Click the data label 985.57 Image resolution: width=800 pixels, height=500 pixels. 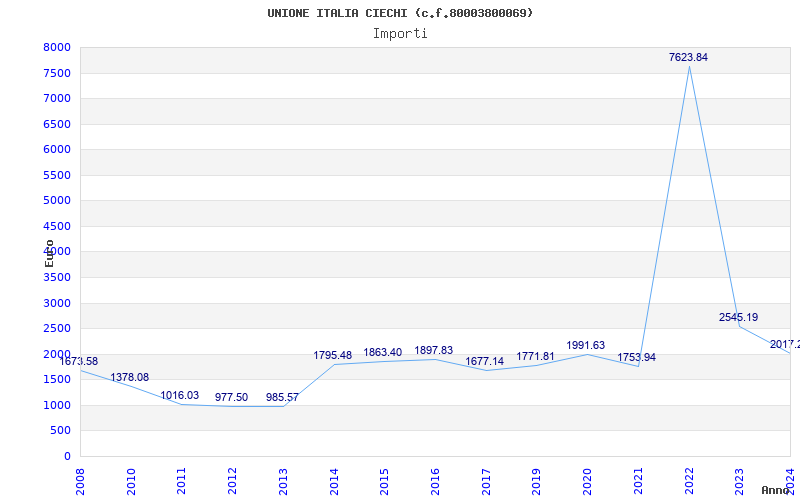(282, 397)
